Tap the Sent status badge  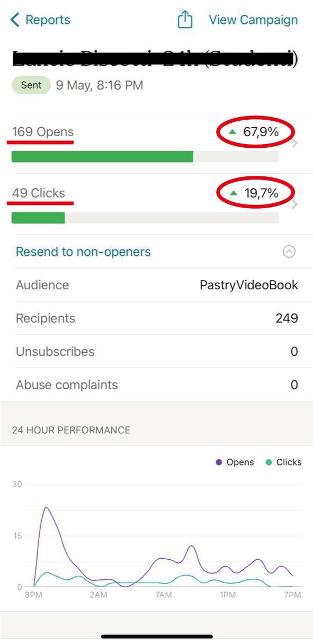tap(31, 85)
